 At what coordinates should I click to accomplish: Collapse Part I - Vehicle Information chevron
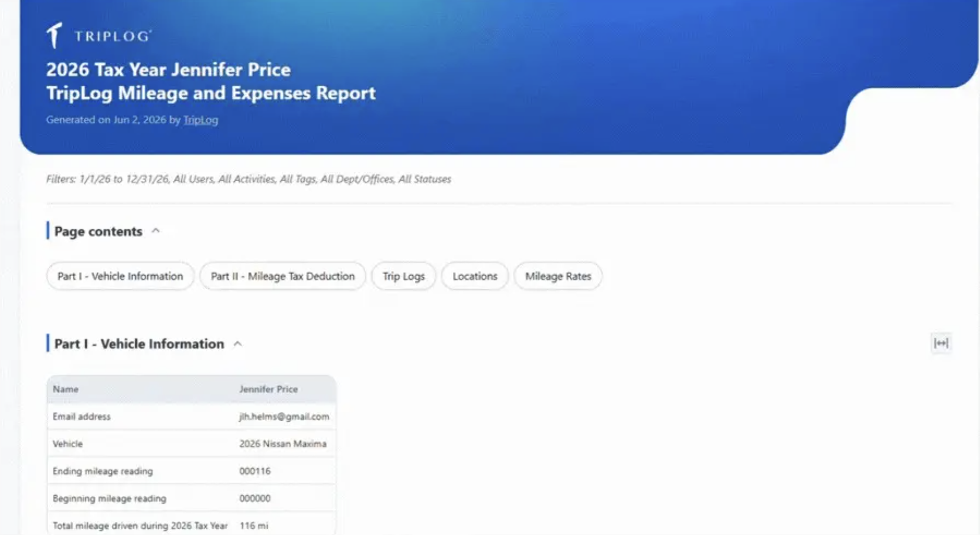tap(238, 344)
